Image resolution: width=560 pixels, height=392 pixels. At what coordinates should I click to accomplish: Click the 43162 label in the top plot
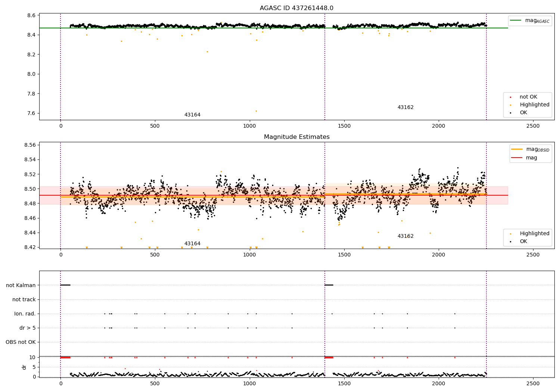tap(405, 108)
